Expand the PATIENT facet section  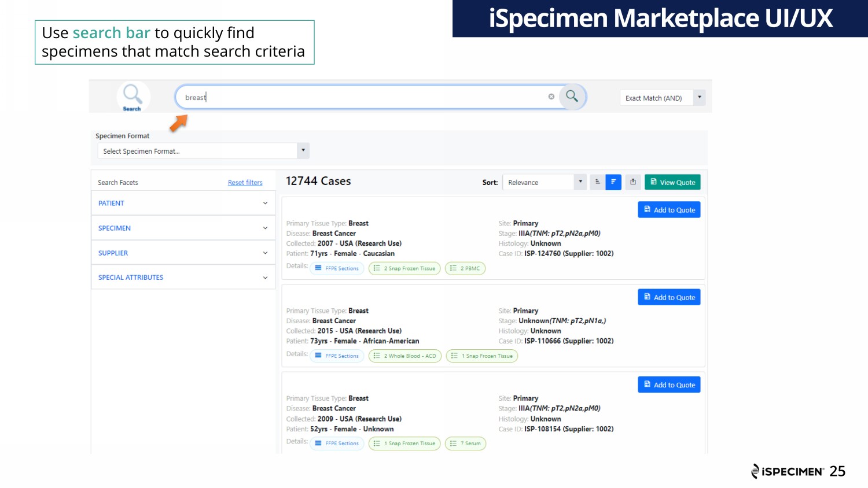tap(183, 204)
